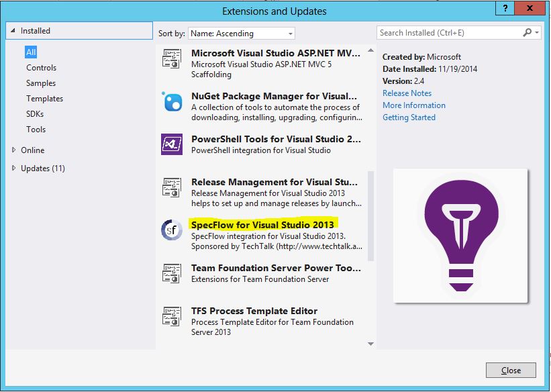Viewport: 551px width, 392px height.
Task: Click the search magnifier icon
Action: pyautogui.click(x=527, y=33)
